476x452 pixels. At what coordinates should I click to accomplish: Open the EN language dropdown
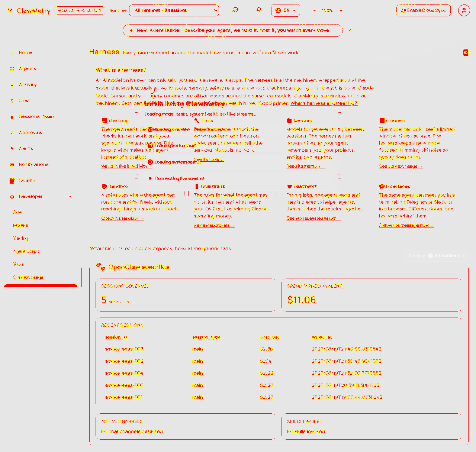(x=286, y=10)
